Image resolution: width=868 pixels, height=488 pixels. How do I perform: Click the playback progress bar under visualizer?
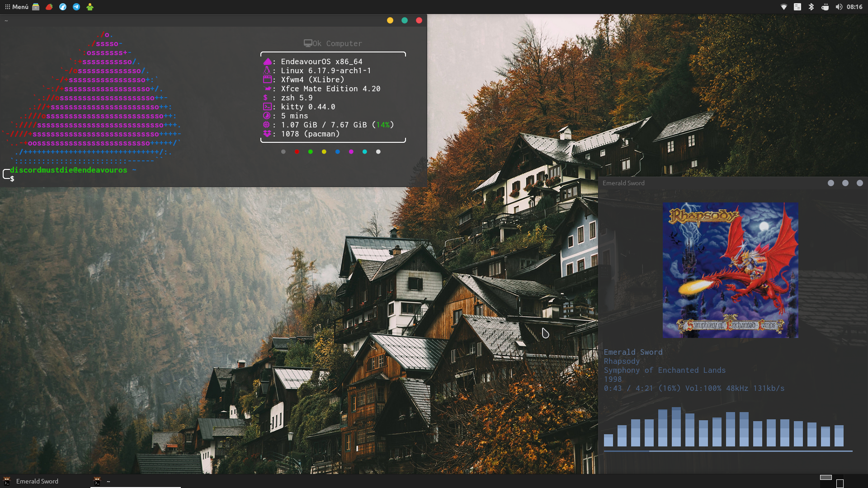click(x=728, y=451)
